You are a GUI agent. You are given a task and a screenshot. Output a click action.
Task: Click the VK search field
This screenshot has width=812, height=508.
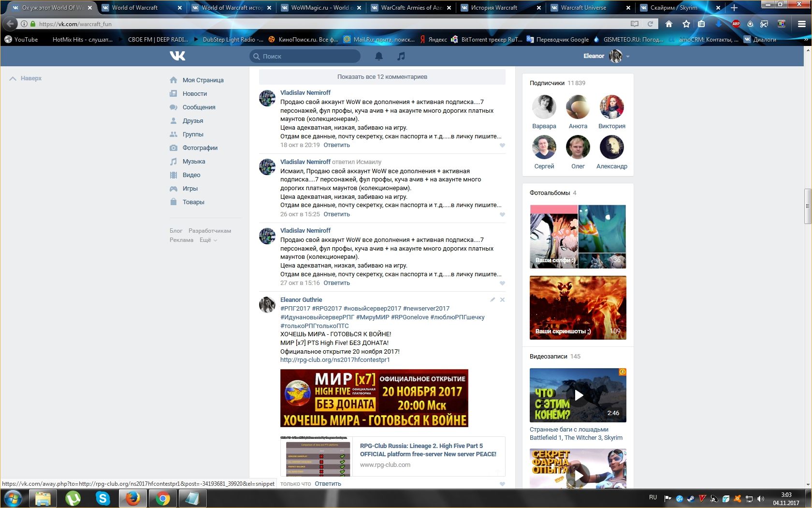click(x=305, y=56)
